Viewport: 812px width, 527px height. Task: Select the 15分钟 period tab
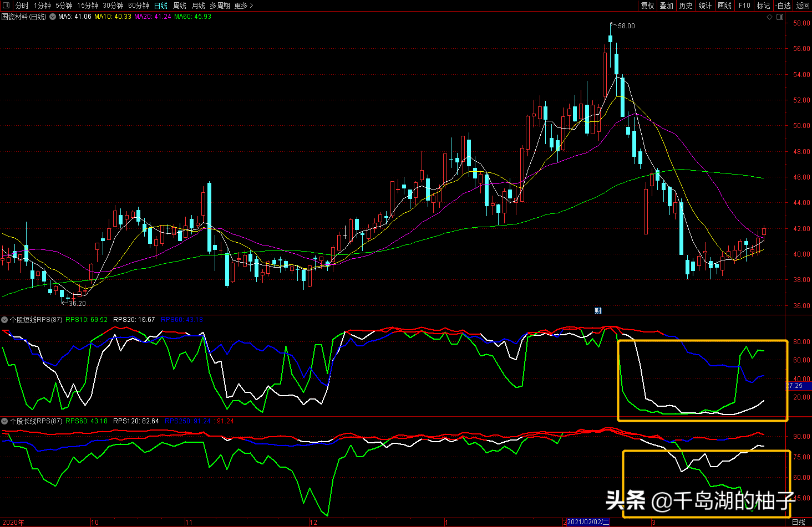coord(88,6)
